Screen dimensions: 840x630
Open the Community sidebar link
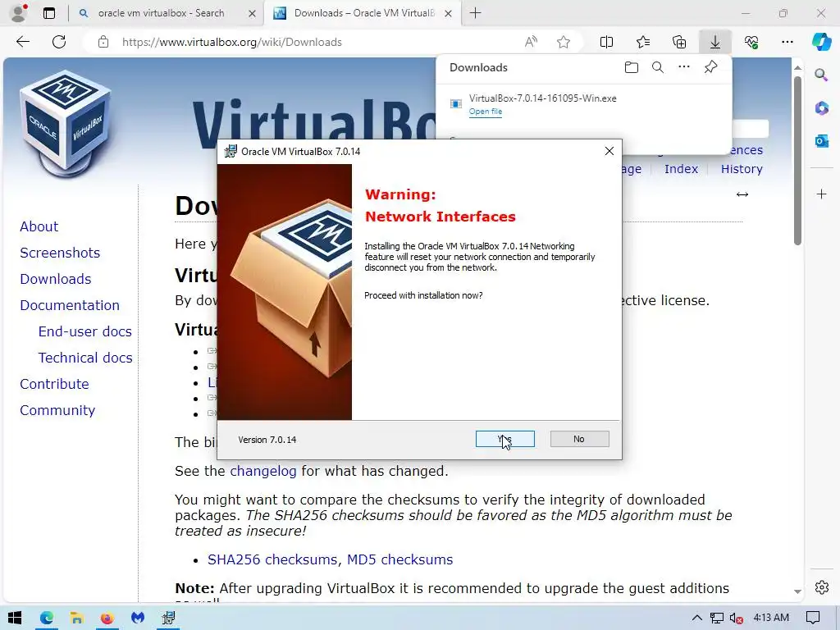[x=57, y=410]
